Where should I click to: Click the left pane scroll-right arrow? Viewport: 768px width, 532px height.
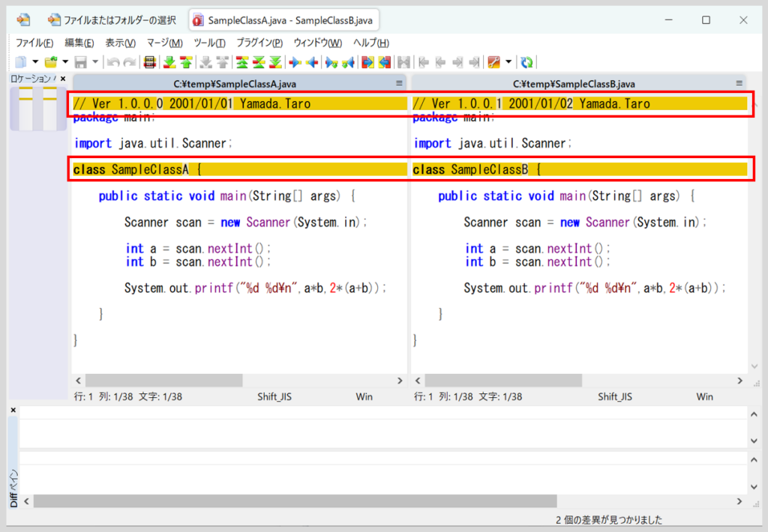pyautogui.click(x=400, y=381)
